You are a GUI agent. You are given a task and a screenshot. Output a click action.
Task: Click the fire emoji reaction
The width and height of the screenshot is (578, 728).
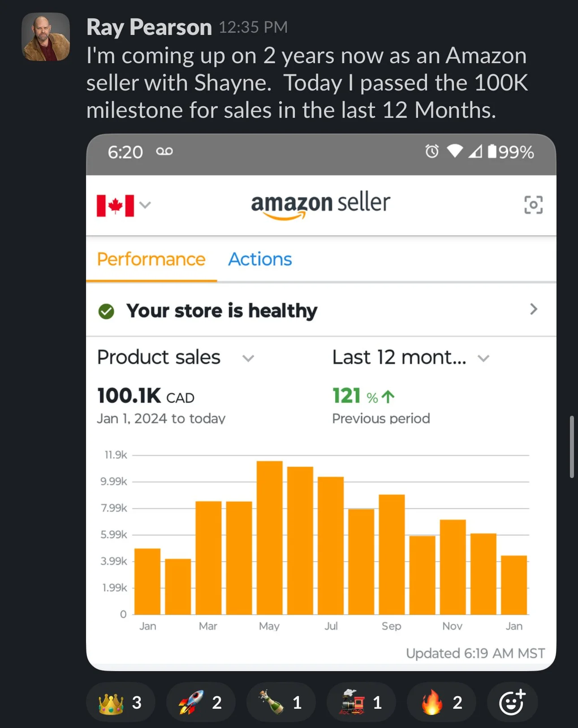[441, 702]
